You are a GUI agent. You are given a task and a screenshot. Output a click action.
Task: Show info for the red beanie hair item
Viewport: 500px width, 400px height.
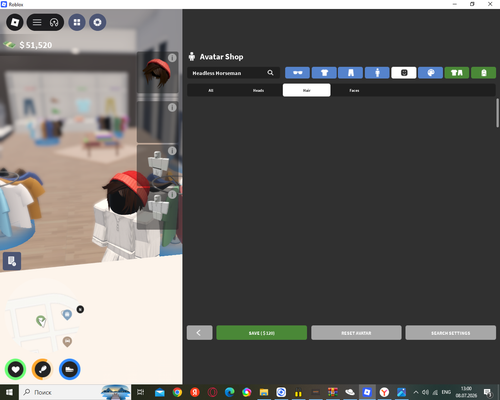pyautogui.click(x=172, y=58)
